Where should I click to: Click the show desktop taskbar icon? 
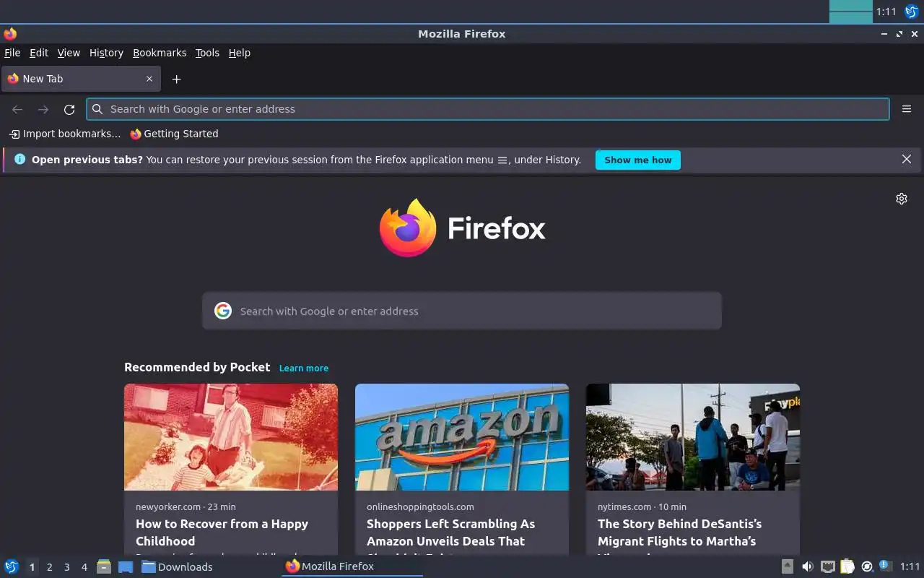coord(126,566)
